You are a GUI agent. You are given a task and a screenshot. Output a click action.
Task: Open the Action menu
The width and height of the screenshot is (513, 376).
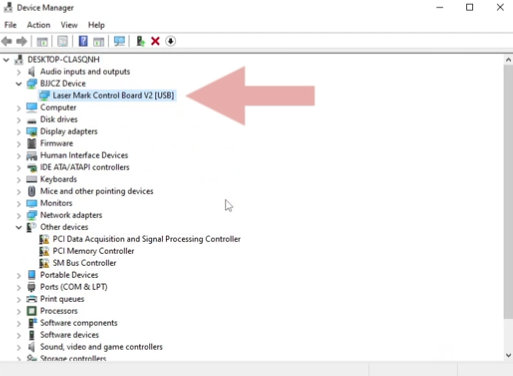click(39, 25)
